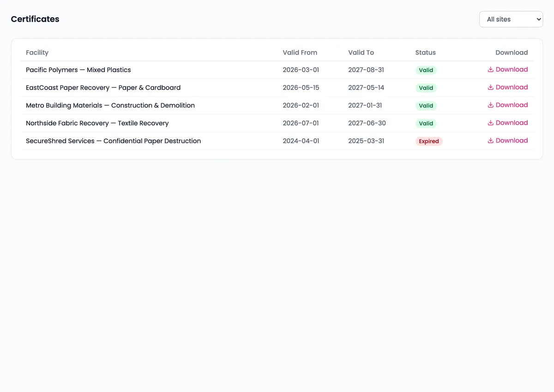Click download icon for SecureShred Services

point(490,141)
